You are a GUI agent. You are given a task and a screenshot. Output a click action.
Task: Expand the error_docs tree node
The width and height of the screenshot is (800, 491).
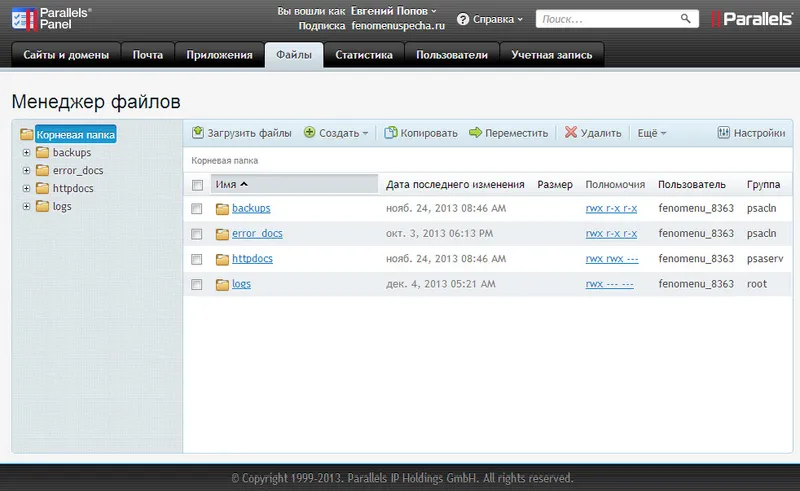pos(27,170)
